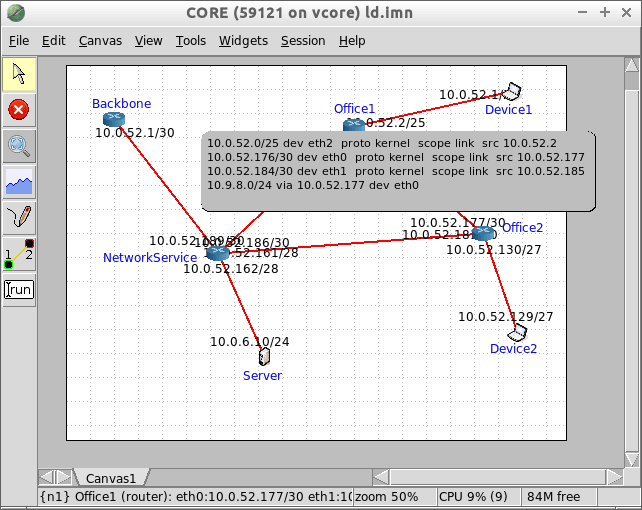Click the Server host icon
The image size is (642, 510).
264,357
